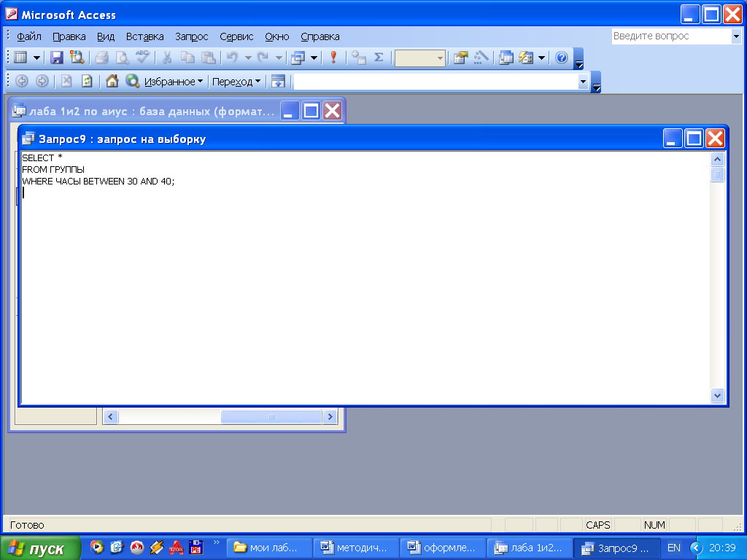747x560 pixels.
Task: Open the Сервис menu
Action: (x=236, y=36)
